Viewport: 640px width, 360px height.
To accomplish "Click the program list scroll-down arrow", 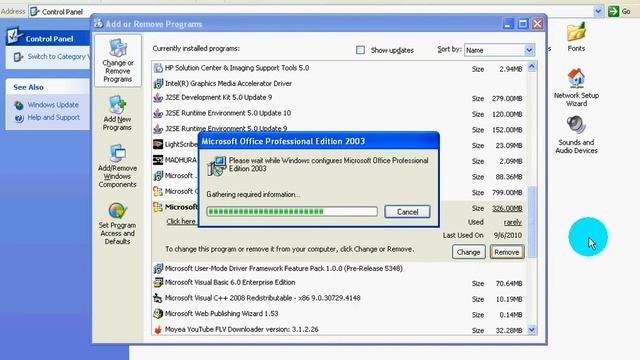I will (532, 330).
